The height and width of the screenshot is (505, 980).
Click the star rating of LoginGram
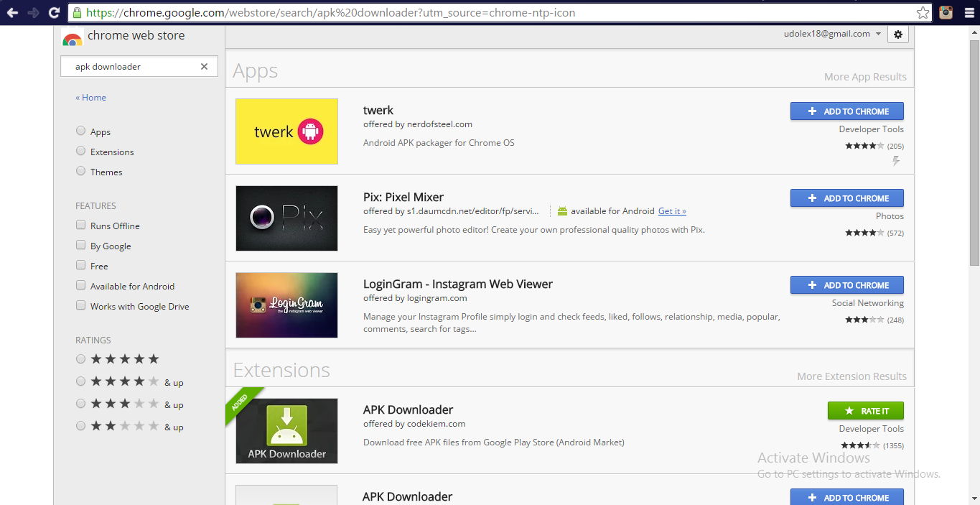coord(864,320)
